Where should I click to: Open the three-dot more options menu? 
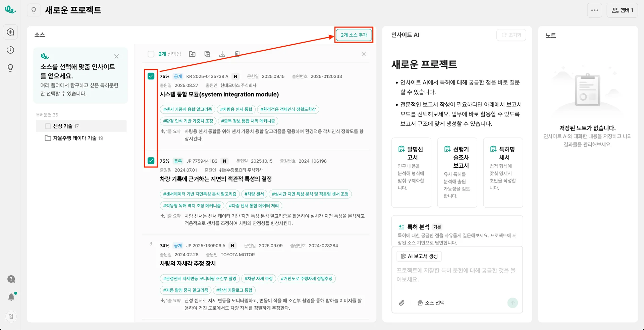pos(594,10)
